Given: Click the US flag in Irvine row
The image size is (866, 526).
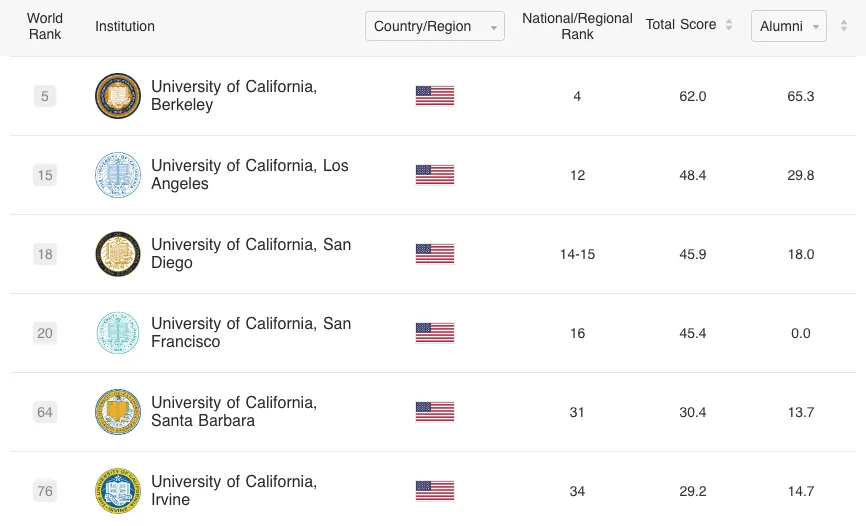Looking at the screenshot, I should (x=435, y=491).
